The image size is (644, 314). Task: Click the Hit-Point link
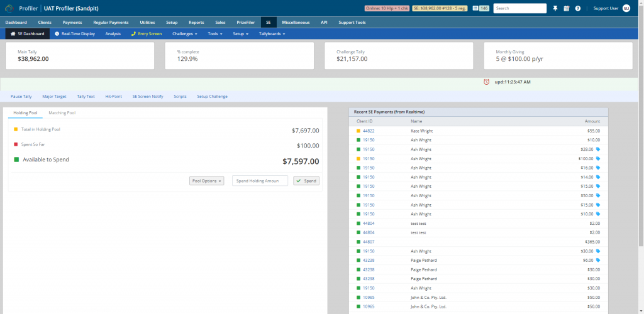(x=113, y=96)
